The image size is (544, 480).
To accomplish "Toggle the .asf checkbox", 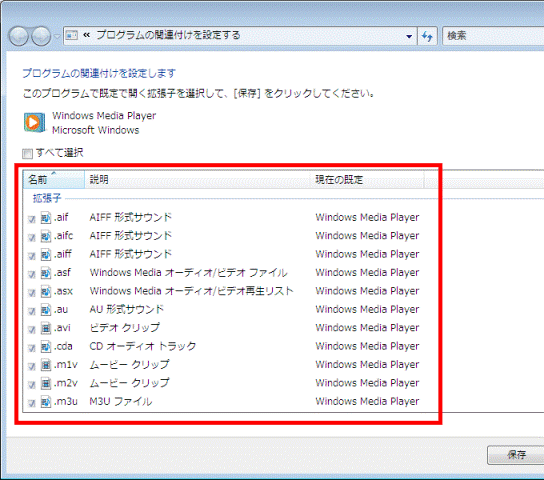I will click(32, 274).
